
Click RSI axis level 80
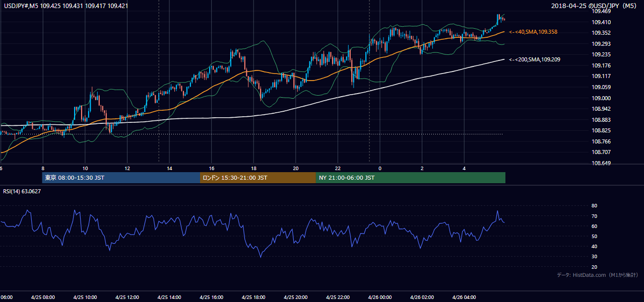click(x=595, y=206)
